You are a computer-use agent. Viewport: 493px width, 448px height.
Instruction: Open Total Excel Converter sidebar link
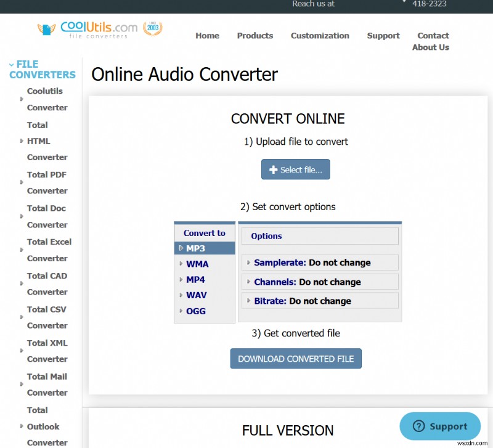[49, 250]
